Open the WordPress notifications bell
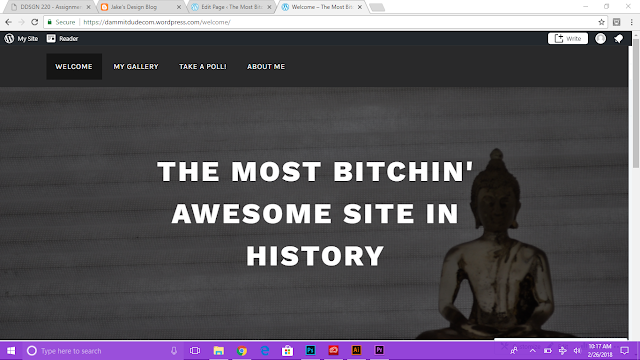The image size is (640, 360). 619,38
